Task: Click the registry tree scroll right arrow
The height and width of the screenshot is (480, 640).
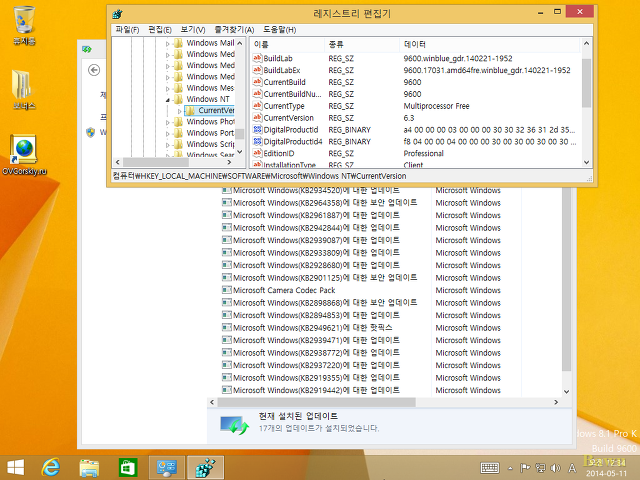Action: point(229,162)
